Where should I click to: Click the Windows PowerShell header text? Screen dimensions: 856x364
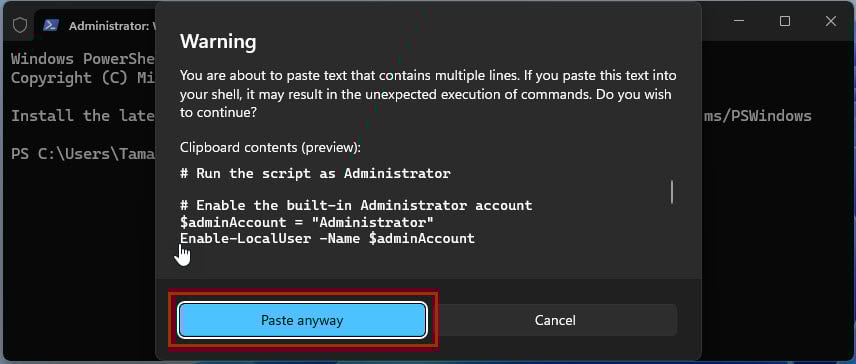84,58
